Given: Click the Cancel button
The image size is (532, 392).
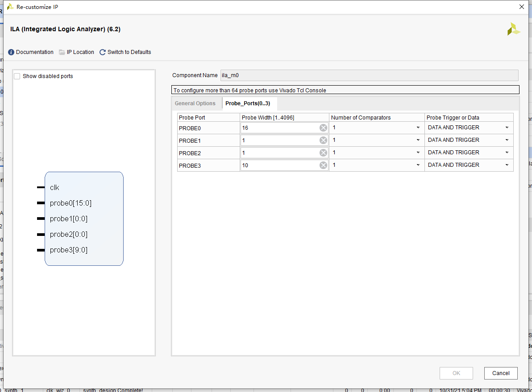Looking at the screenshot, I should (x=501, y=373).
